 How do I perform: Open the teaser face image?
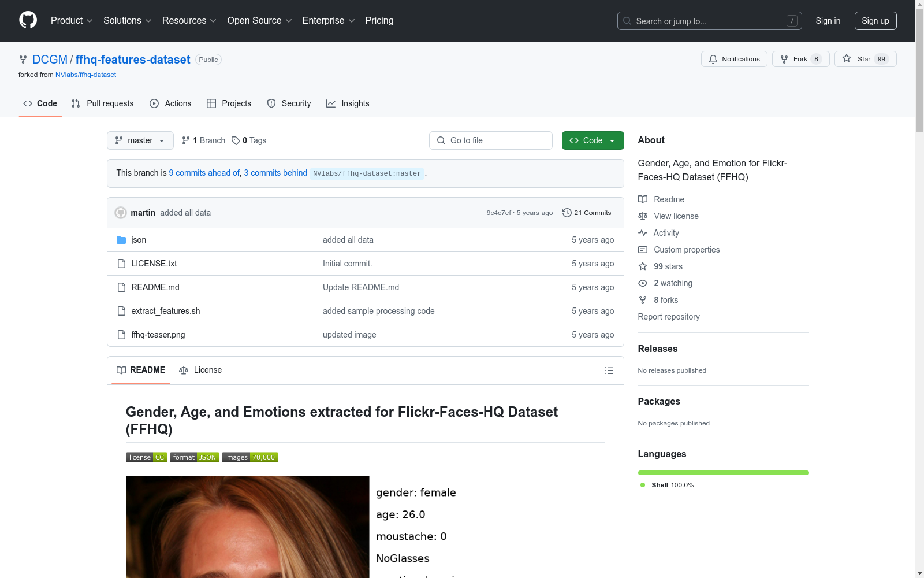248,527
